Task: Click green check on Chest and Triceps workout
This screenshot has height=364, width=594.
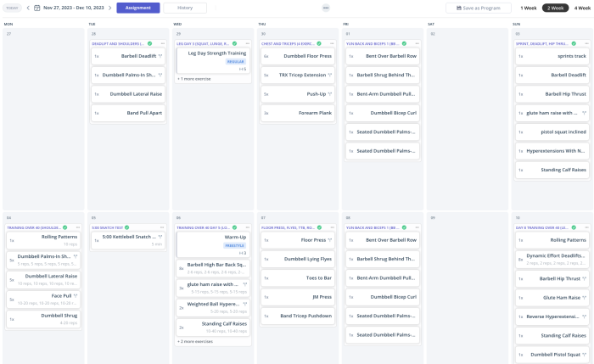Action: pyautogui.click(x=319, y=43)
